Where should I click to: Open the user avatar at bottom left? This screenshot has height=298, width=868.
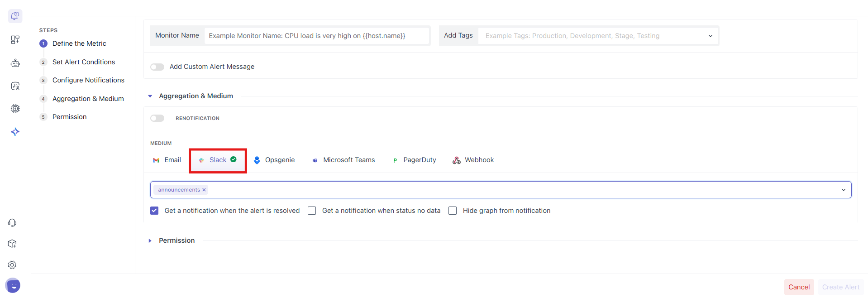click(13, 286)
